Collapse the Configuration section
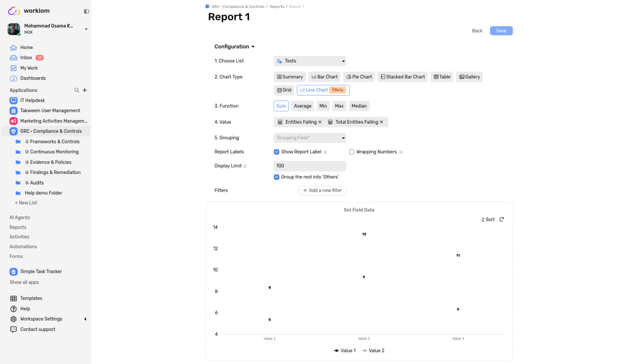The height and width of the screenshot is (364, 628). pos(234,47)
